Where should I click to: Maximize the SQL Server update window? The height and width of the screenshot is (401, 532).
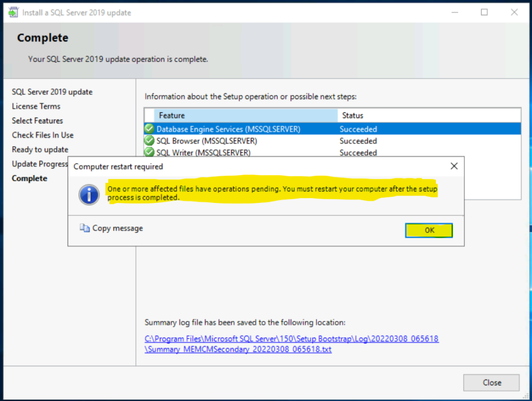pyautogui.click(x=484, y=12)
